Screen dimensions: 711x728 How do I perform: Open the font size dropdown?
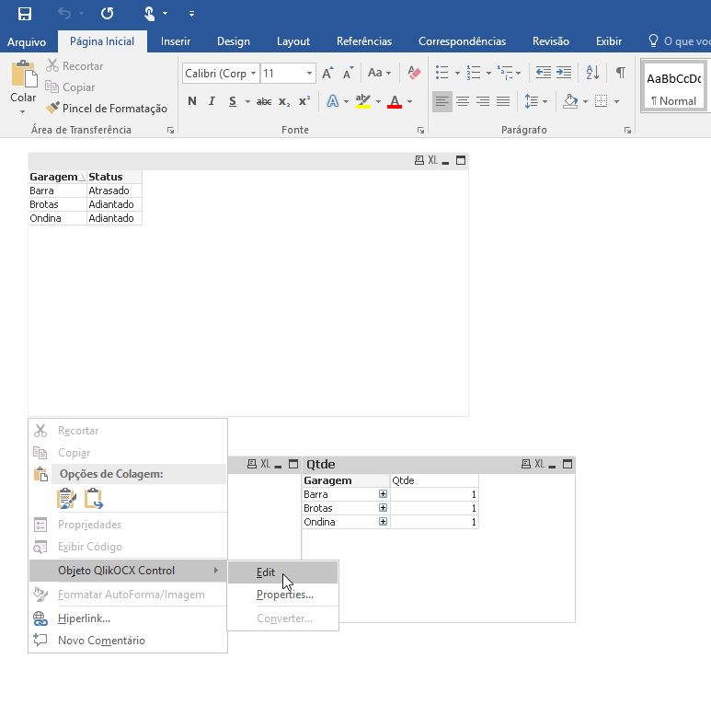pos(309,74)
